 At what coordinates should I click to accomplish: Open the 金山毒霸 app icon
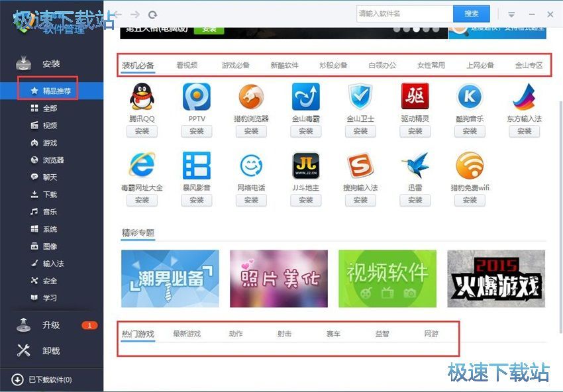pos(306,96)
